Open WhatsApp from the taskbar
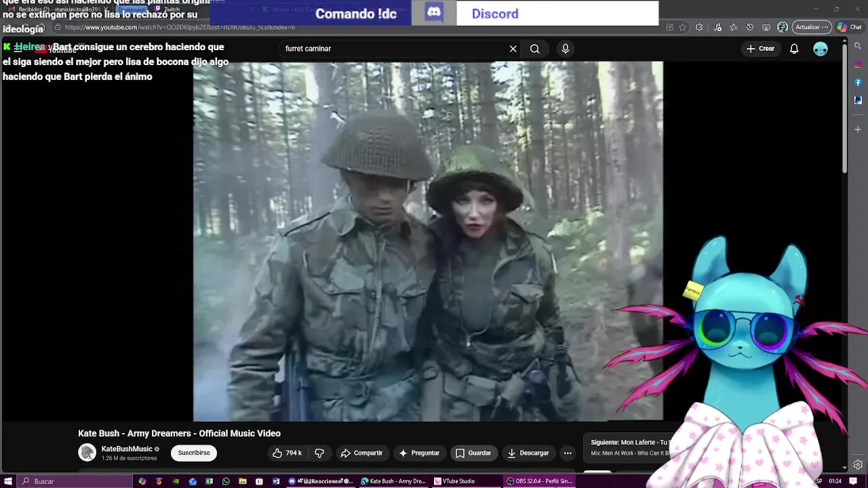Screen dimensions: 868x488 pos(226,481)
